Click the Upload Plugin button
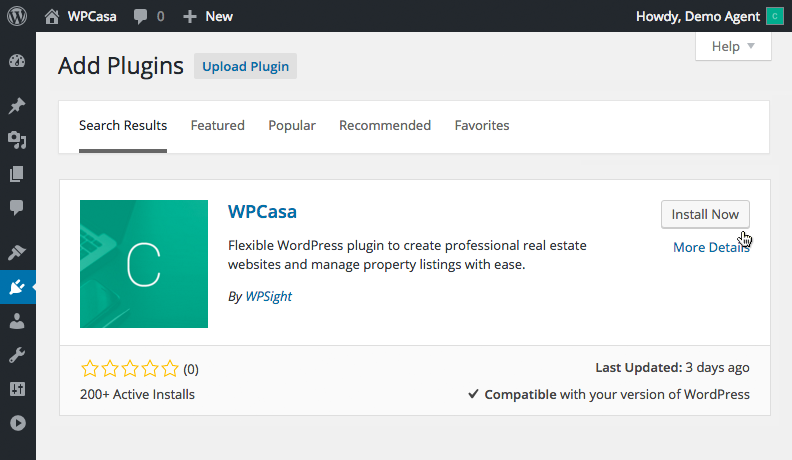This screenshot has width=792, height=460. [x=245, y=66]
